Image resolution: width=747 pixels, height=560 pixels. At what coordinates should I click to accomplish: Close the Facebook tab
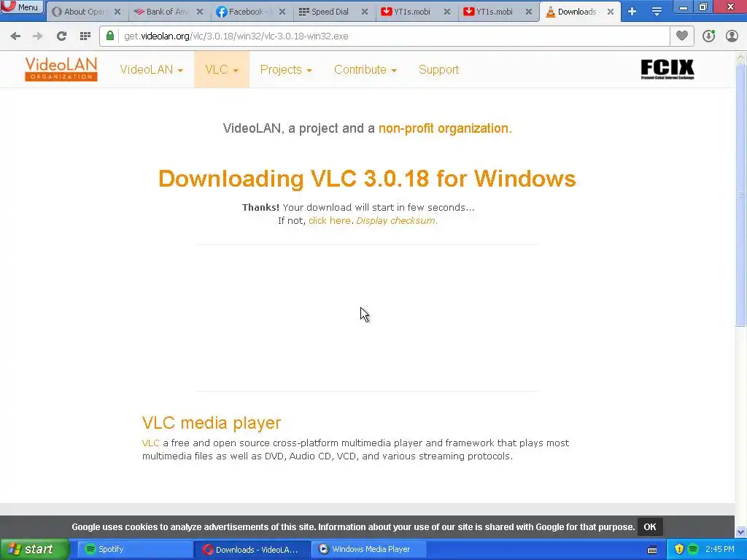282,12
